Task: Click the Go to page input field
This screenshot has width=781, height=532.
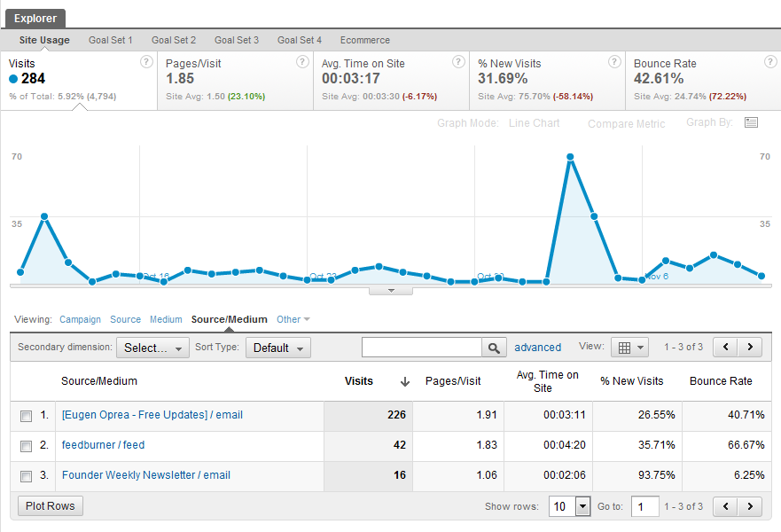Action: 644,506
